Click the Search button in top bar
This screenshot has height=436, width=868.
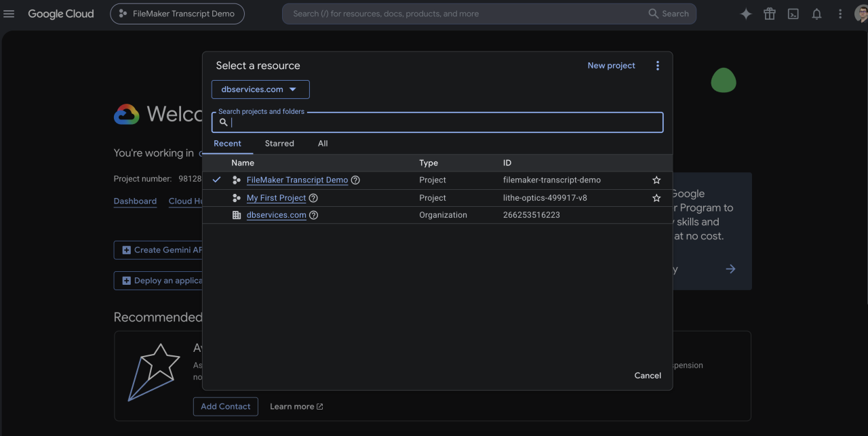coord(669,14)
